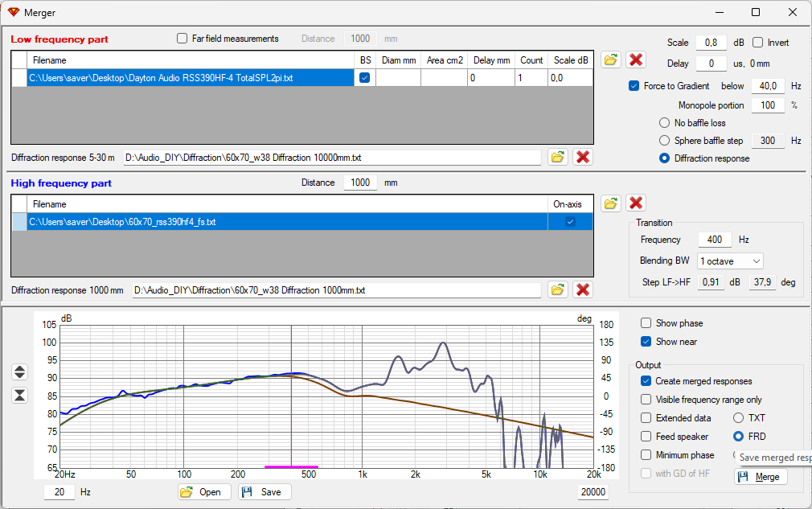Select No baffle loss radio button
Image resolution: width=812 pixels, height=509 pixels.
(x=664, y=123)
